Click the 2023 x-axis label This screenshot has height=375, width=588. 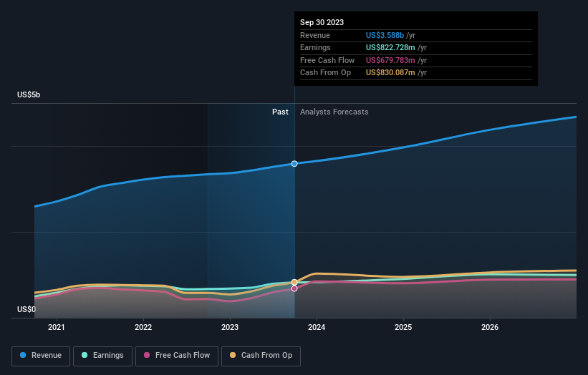coord(230,328)
